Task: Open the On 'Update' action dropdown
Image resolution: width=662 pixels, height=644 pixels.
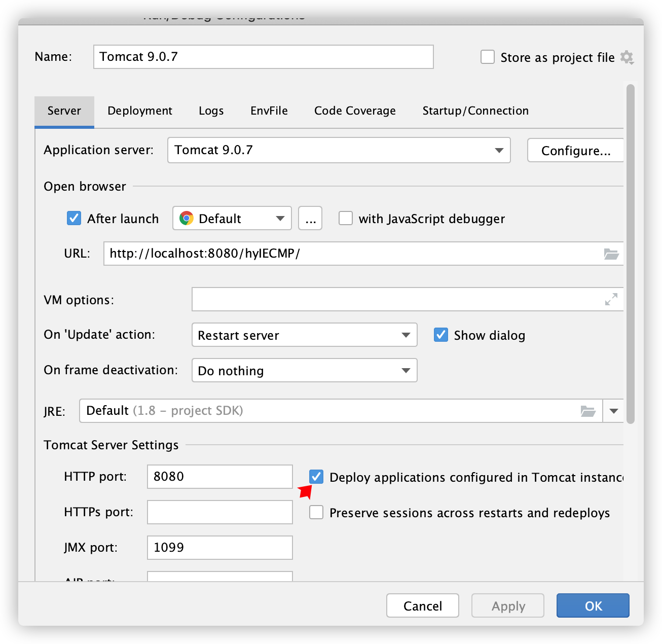Action: [305, 335]
